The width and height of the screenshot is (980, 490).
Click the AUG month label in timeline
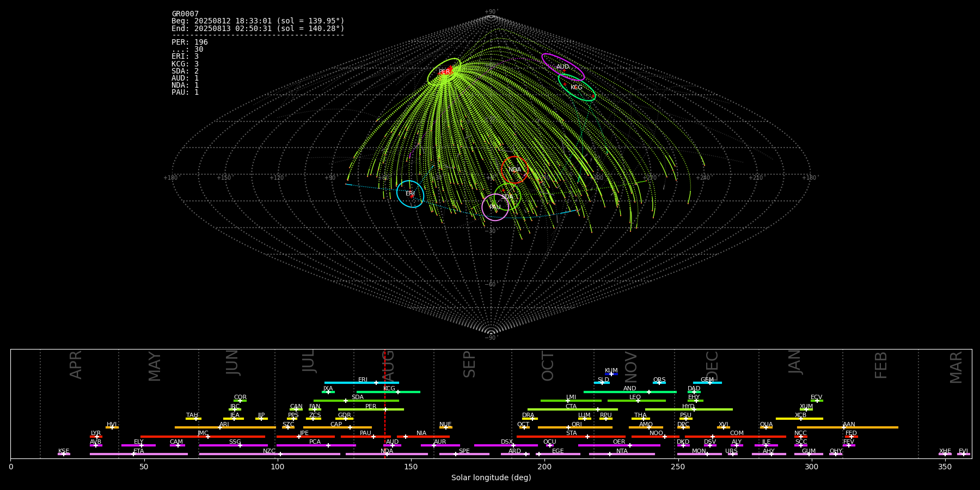388,365
